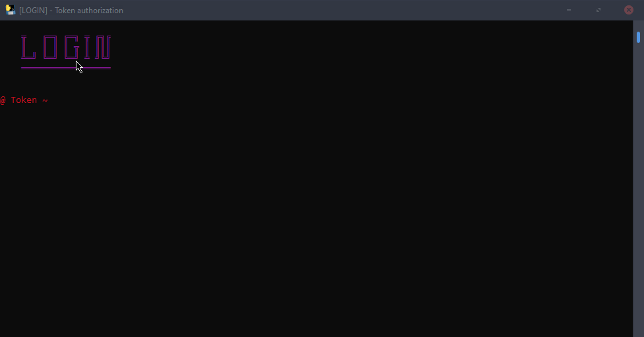The image size is (644, 337).
Task: Click the Python app icon in title bar
Action: point(11,10)
